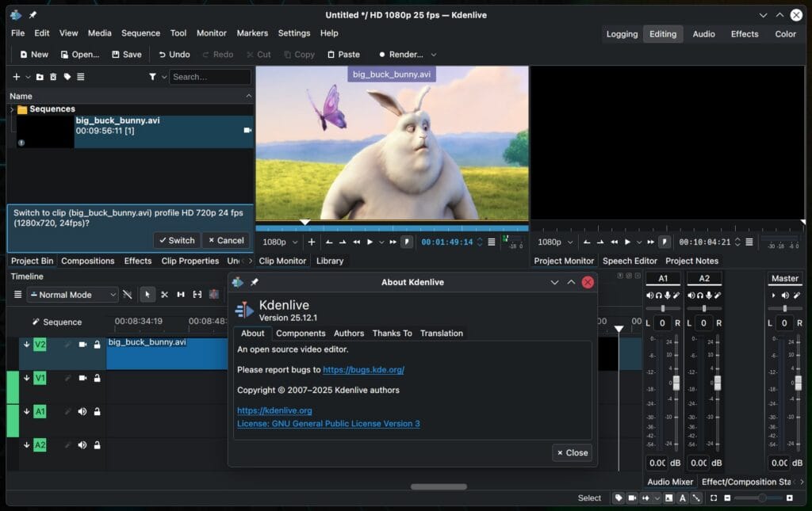This screenshot has width=812, height=511.
Task: Play the clip in the Clip Monitor
Action: (370, 242)
